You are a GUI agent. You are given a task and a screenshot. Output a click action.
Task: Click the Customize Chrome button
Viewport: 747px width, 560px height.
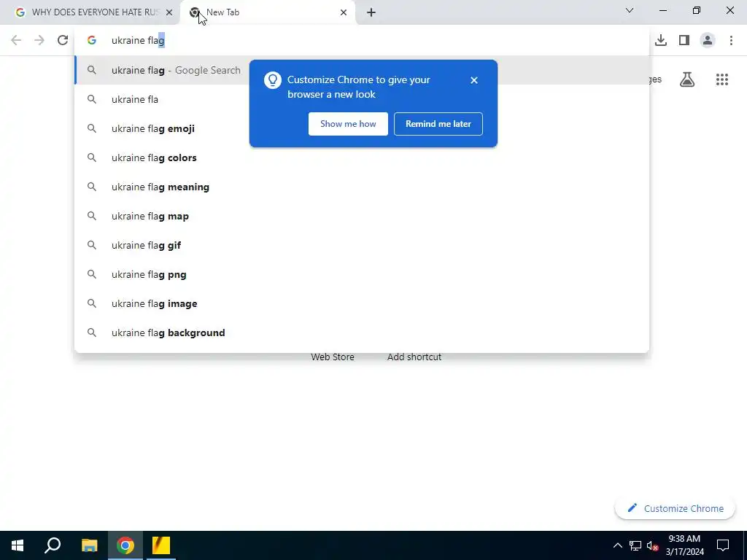click(675, 508)
